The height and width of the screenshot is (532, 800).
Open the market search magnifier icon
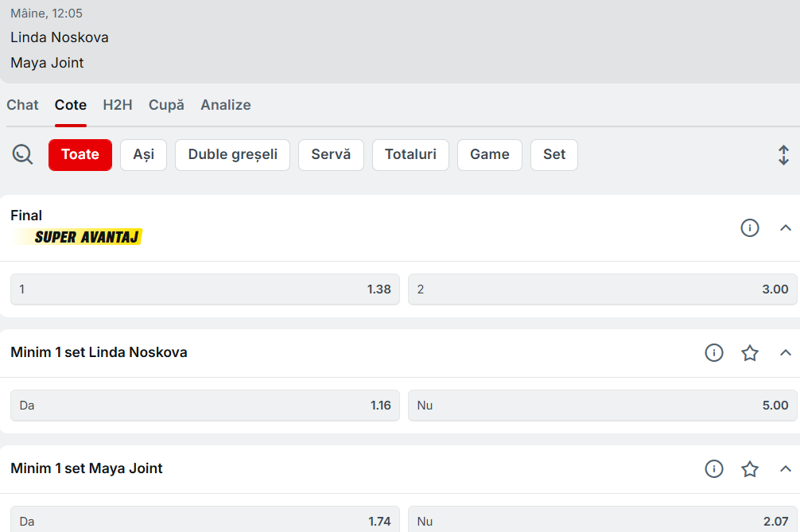(22, 154)
